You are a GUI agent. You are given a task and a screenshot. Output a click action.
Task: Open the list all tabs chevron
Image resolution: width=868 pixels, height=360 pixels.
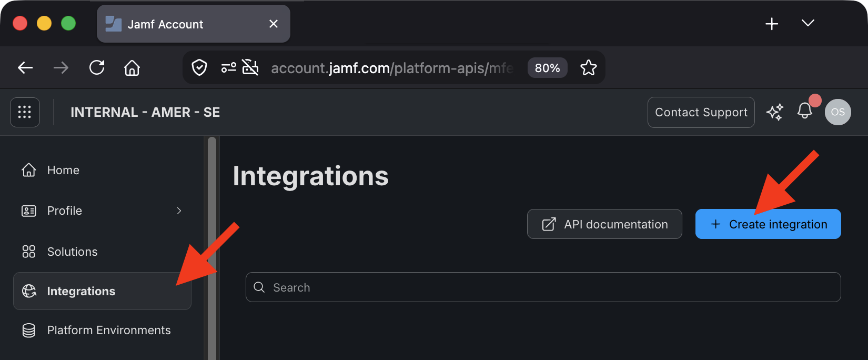tap(808, 23)
